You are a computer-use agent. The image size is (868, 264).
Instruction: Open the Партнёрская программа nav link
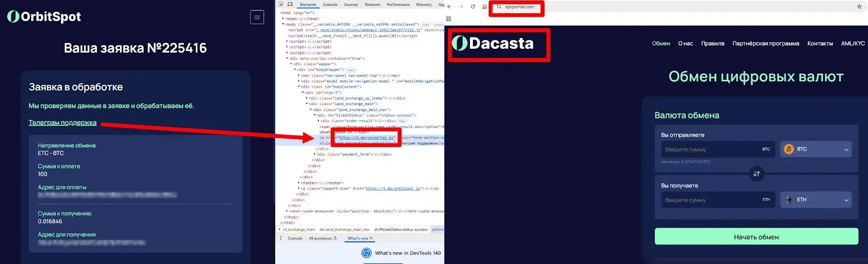[x=765, y=43]
